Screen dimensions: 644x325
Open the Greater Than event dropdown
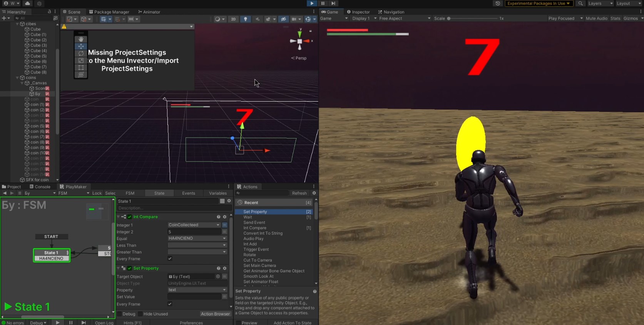pyautogui.click(x=197, y=252)
